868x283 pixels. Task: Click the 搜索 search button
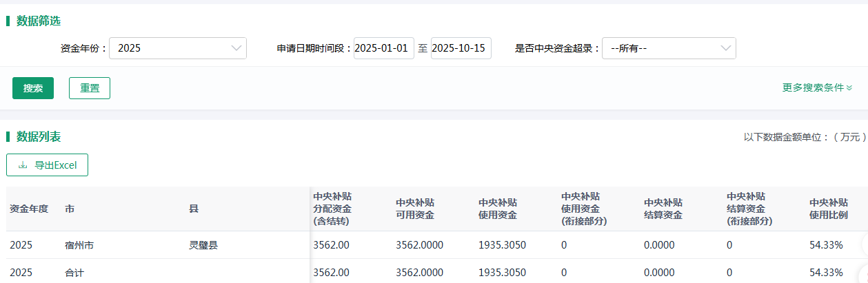click(33, 88)
